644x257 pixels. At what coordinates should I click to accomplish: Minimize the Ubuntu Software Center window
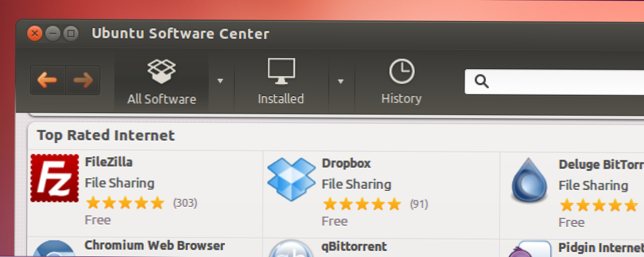52,34
